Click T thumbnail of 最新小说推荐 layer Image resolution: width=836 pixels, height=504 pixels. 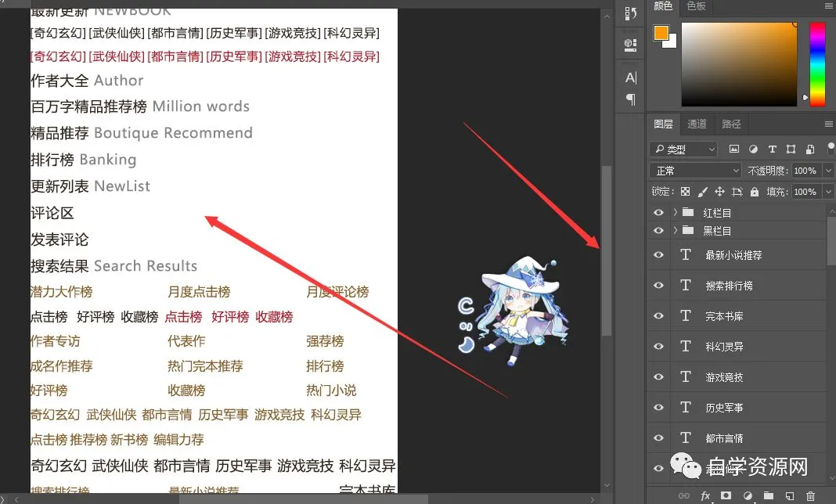[x=686, y=255]
